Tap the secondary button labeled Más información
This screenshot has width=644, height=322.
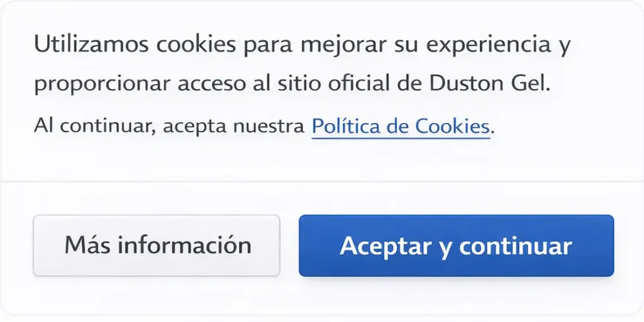pos(157,246)
